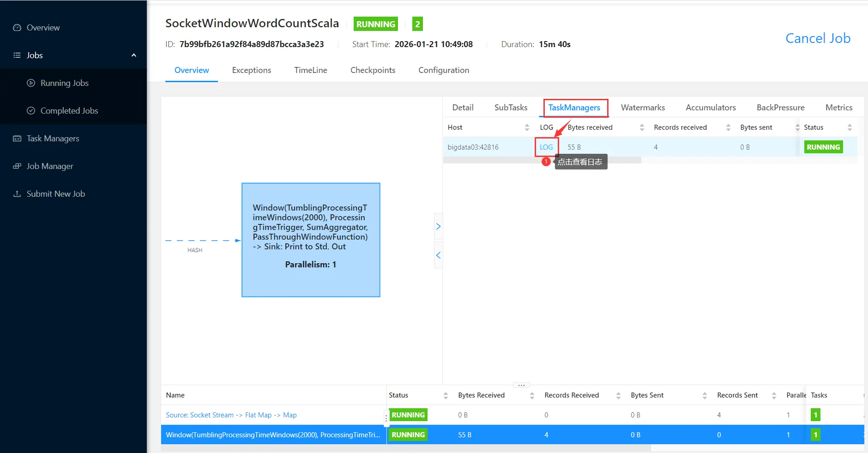Click the 55 B cell in TaskManagers table

pyautogui.click(x=574, y=147)
